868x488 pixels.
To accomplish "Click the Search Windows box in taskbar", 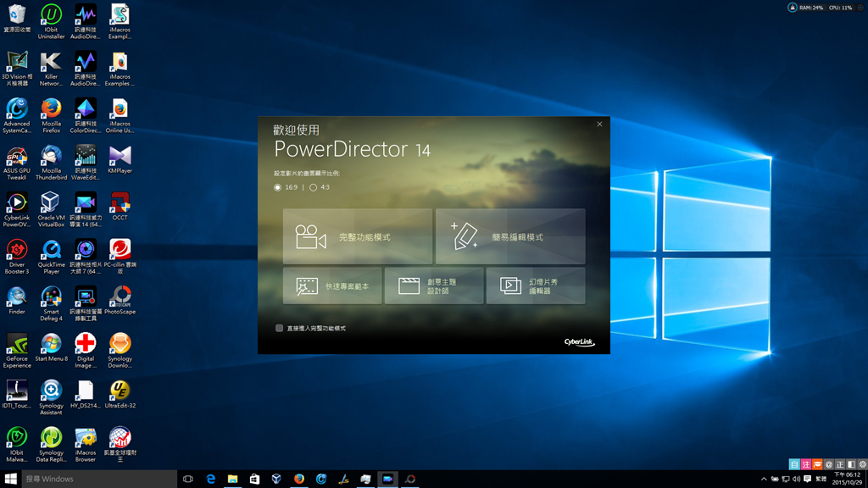I will click(x=98, y=479).
